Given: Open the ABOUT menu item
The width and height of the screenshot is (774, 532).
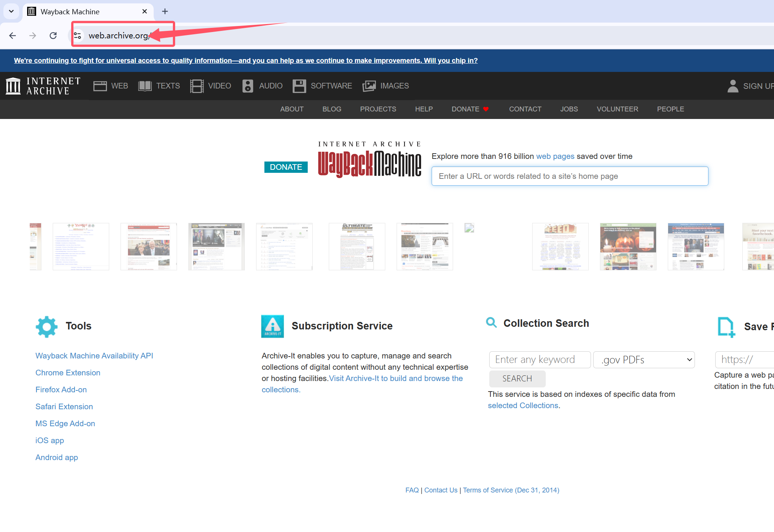Looking at the screenshot, I should click(x=292, y=109).
